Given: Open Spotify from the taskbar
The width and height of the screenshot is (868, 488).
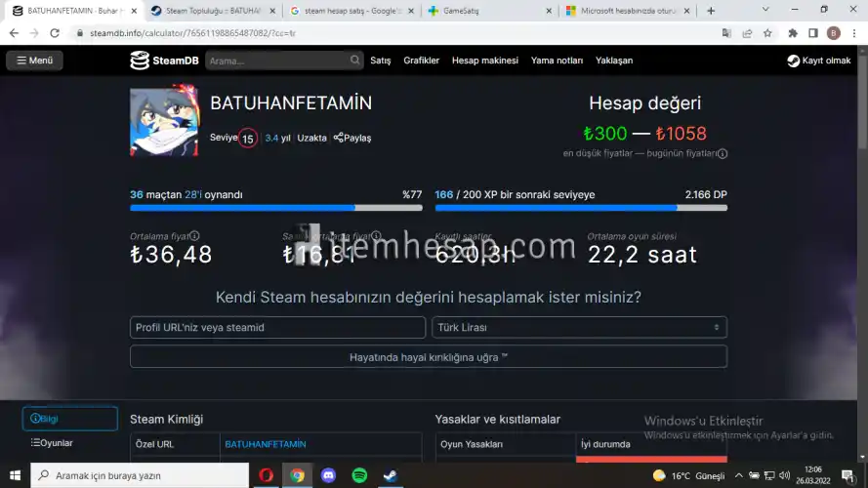Looking at the screenshot, I should click(x=358, y=475).
